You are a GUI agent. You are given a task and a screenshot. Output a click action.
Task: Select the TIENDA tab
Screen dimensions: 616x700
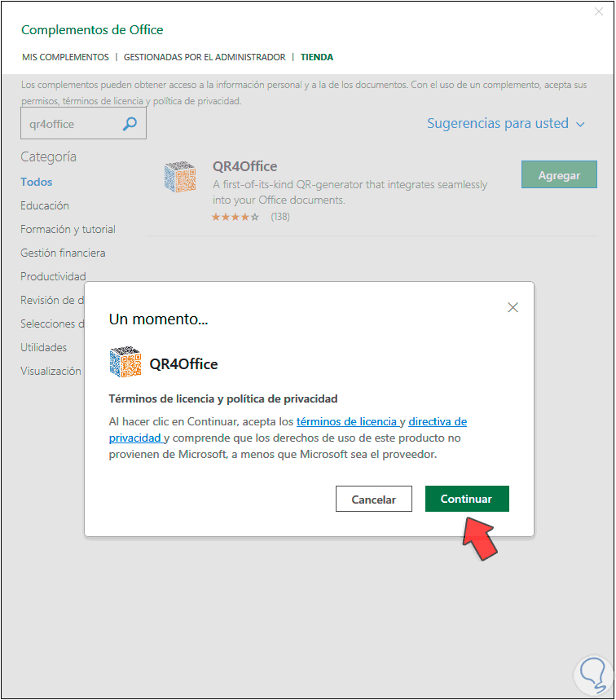[316, 57]
